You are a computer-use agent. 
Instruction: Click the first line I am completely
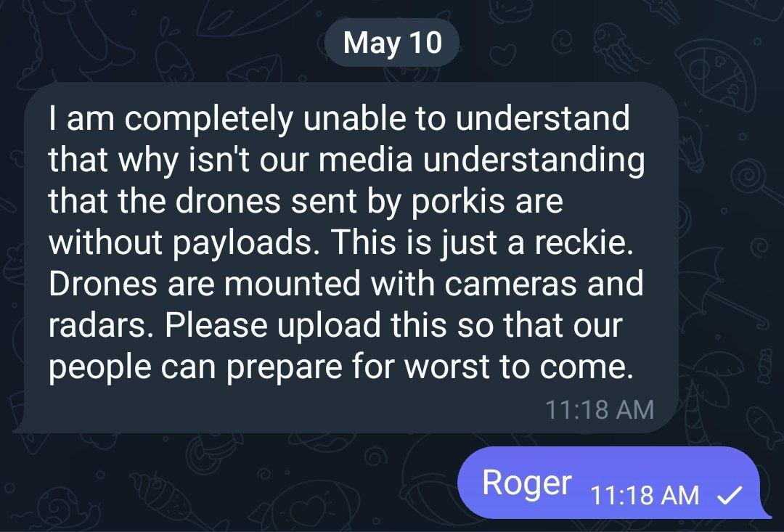pos(171,118)
